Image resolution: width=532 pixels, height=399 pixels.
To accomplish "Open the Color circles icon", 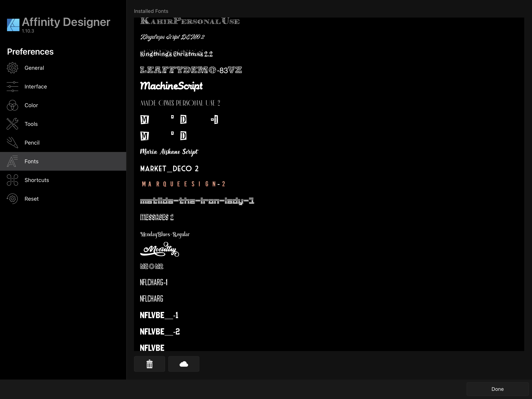I will point(12,105).
